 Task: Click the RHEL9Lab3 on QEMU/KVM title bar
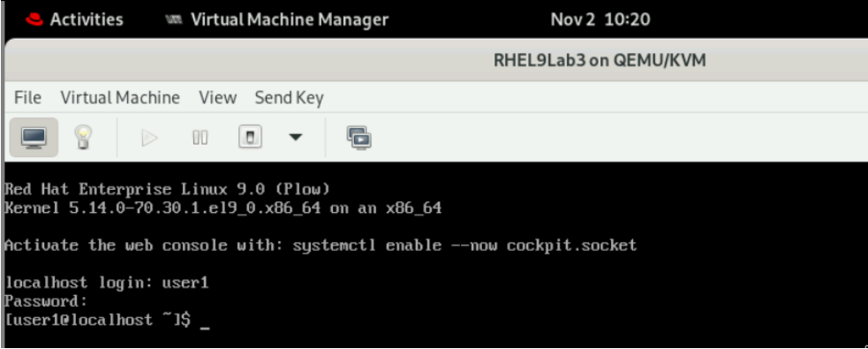[x=600, y=60]
